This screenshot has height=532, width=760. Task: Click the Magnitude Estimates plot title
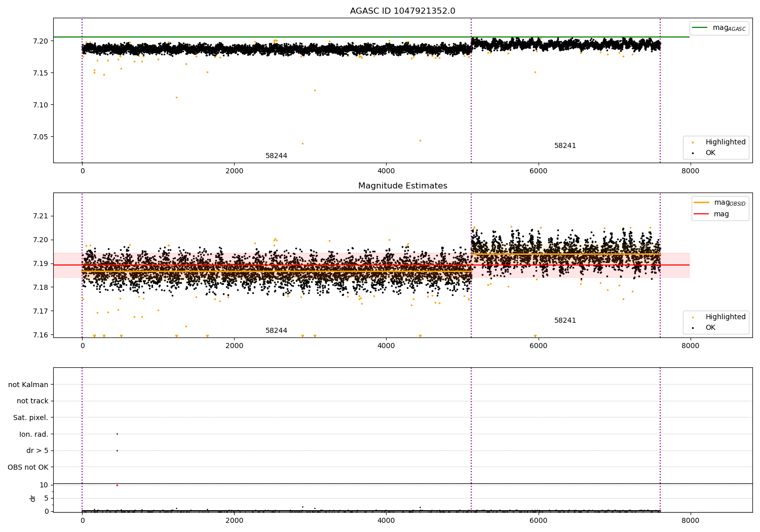pos(403,186)
